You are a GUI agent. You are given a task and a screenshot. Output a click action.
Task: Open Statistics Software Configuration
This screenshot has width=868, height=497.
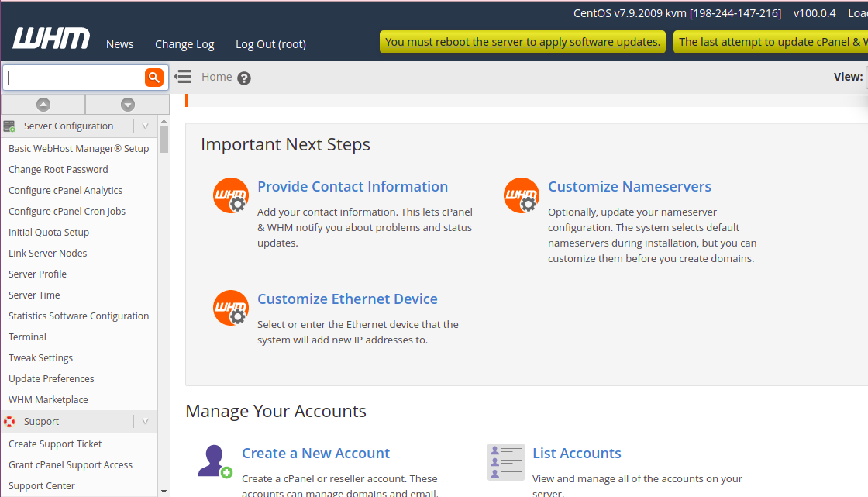[x=78, y=316]
